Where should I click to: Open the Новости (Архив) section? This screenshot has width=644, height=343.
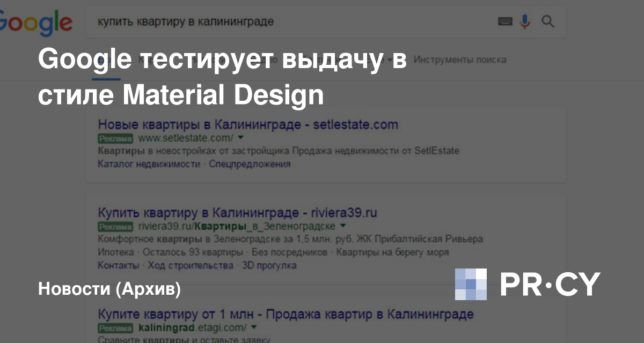pyautogui.click(x=109, y=289)
